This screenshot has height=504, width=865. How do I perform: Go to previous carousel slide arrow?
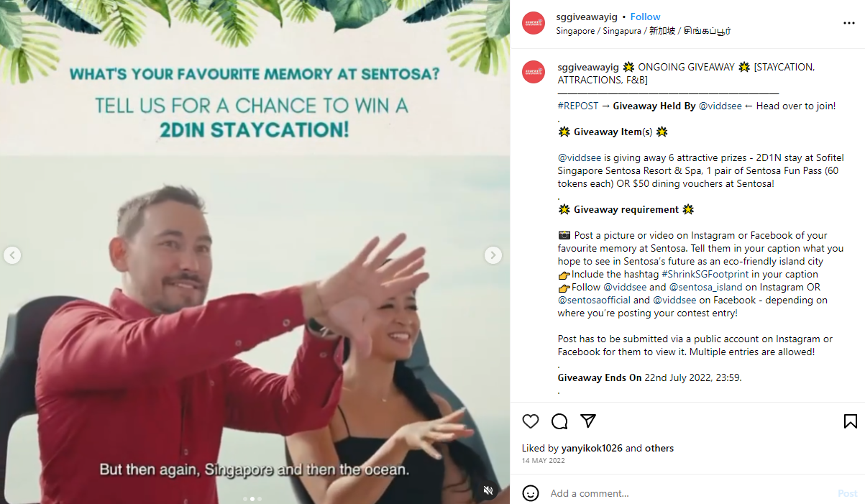coord(12,255)
